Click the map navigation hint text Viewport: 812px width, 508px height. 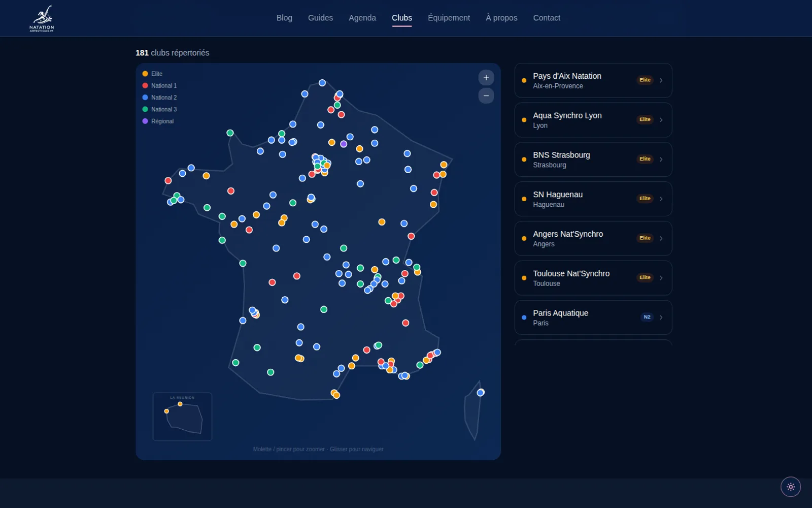(x=318, y=449)
